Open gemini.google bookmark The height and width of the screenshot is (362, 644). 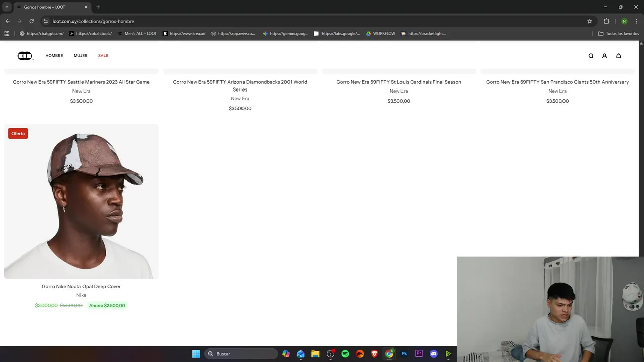click(285, 34)
